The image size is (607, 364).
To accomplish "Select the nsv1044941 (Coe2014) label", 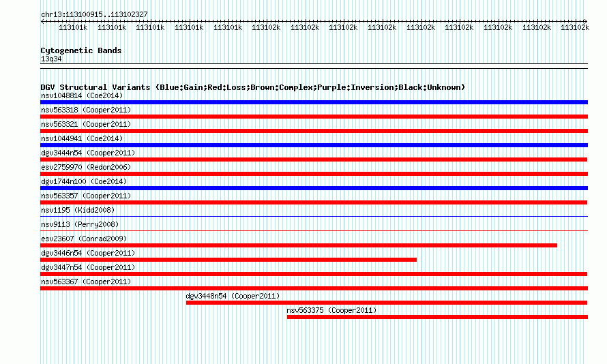I will 82,138.
